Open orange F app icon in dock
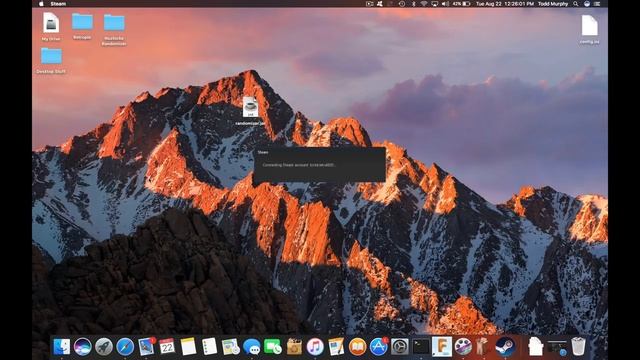The image size is (640, 360). coord(442,347)
